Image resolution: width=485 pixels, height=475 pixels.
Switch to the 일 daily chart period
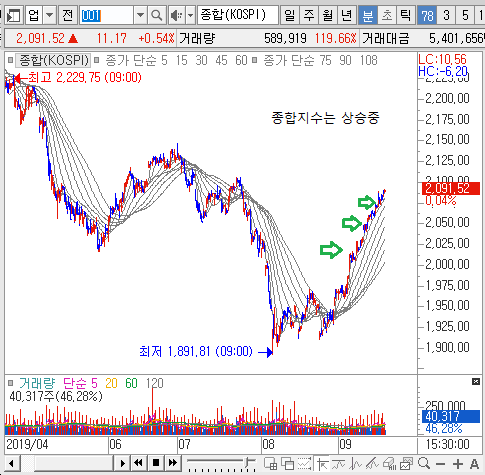point(290,15)
